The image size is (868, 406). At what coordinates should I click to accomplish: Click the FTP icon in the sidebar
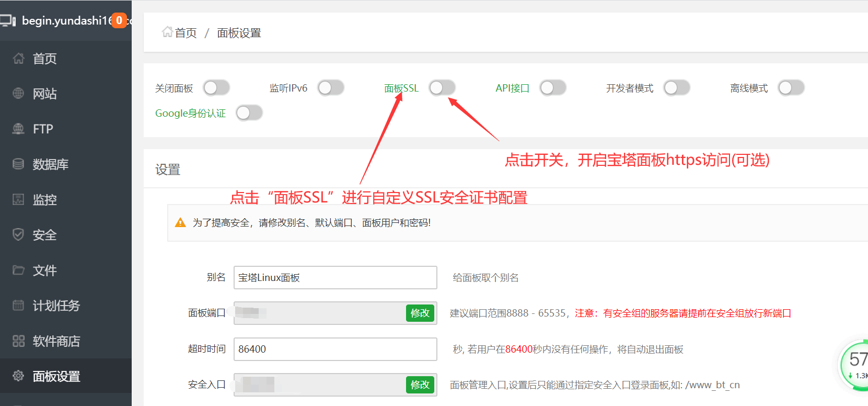pos(18,128)
